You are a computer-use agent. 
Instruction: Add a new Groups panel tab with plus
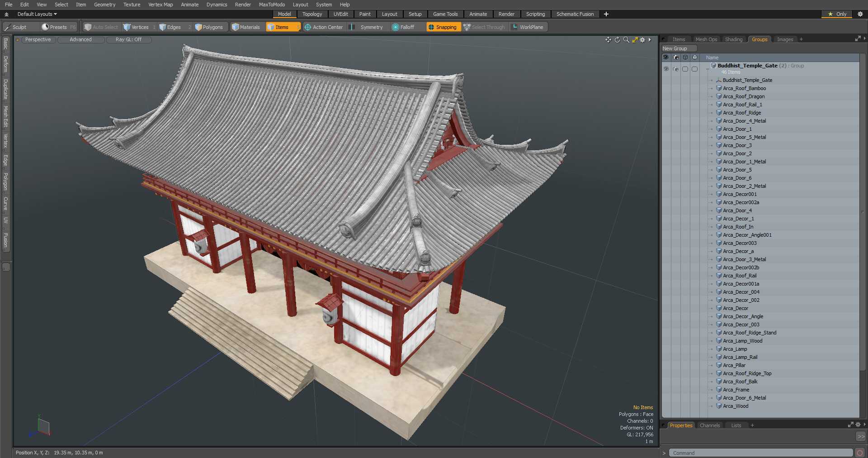(801, 39)
